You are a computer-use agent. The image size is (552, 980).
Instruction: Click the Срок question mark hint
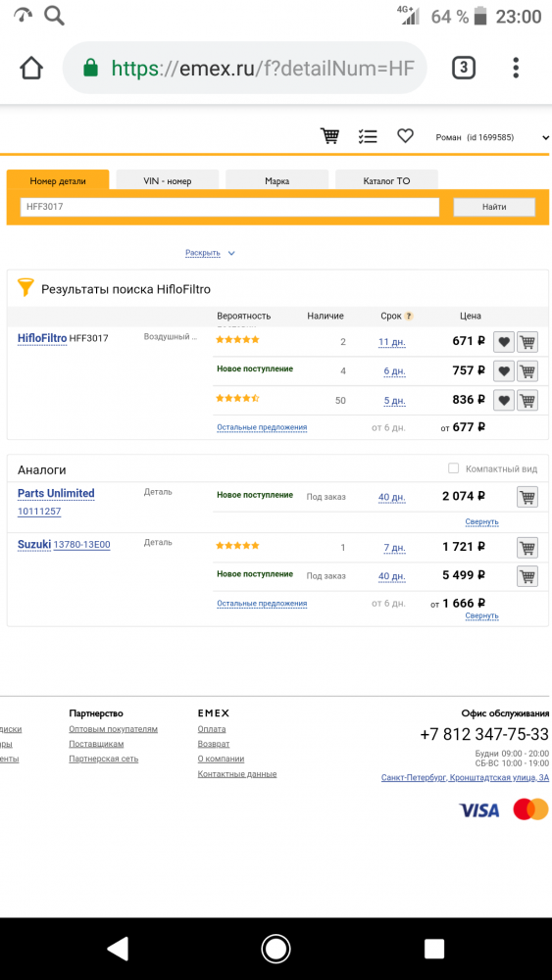[409, 317]
